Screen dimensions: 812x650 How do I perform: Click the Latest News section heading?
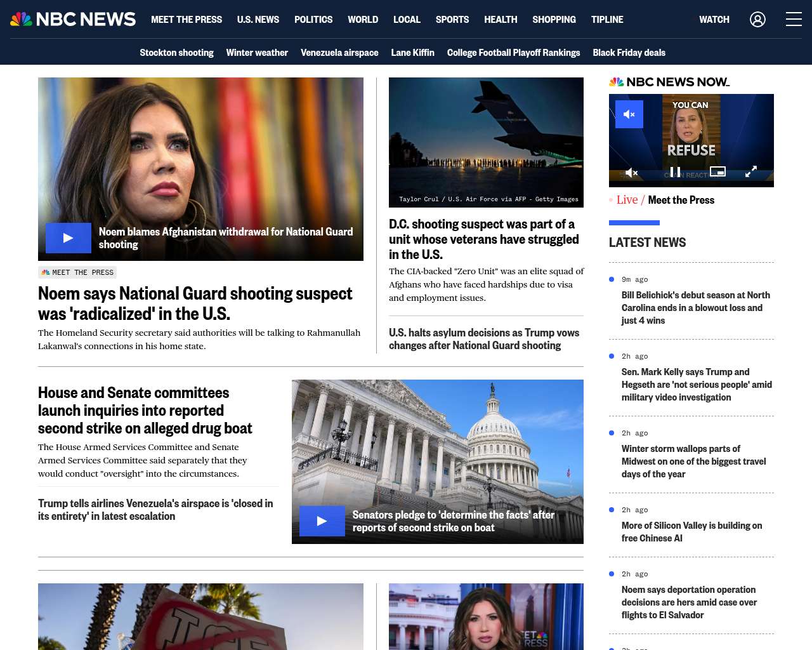647,242
